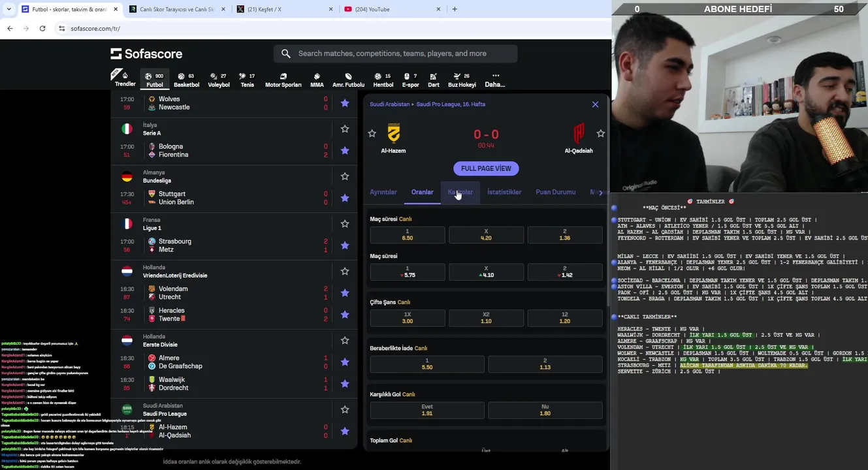Click the Al-Hazem team crest in details panel

tap(393, 133)
